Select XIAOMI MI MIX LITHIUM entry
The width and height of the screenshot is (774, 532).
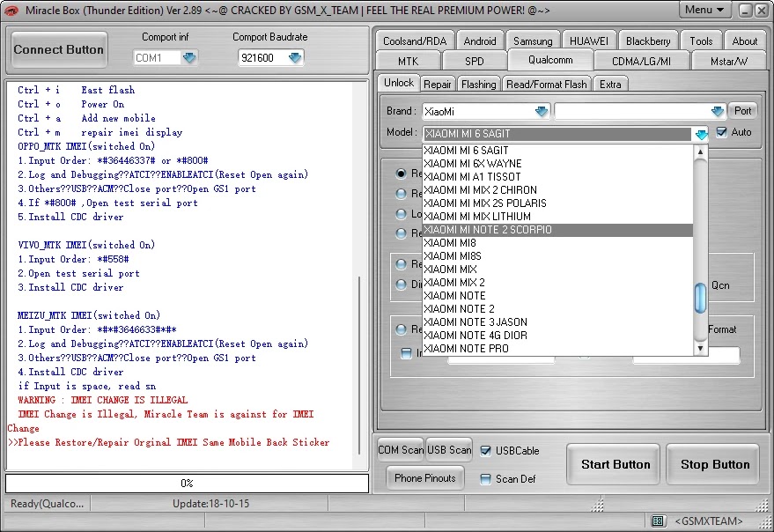point(557,217)
